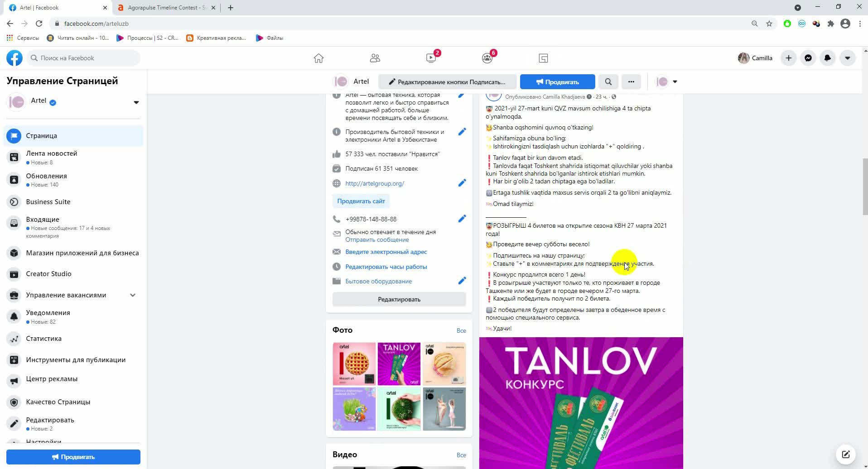Reload the current page

(x=39, y=24)
